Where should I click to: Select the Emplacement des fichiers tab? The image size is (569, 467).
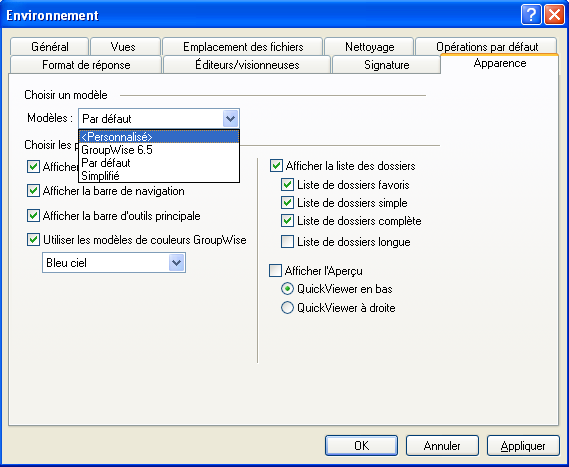243,46
